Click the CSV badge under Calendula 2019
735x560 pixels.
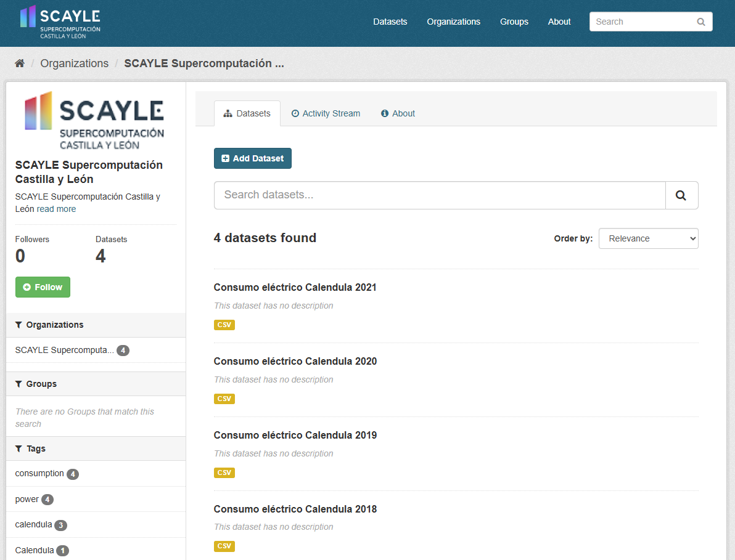point(224,473)
